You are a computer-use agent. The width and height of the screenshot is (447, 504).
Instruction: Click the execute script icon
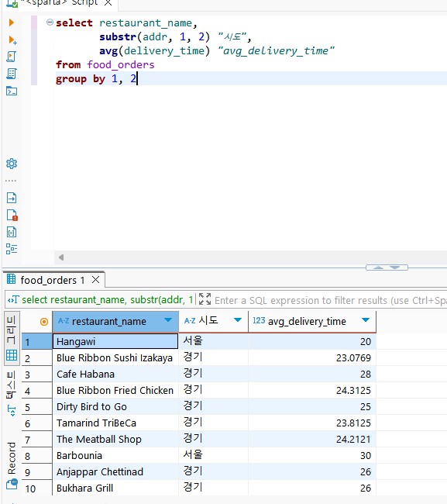[12, 57]
